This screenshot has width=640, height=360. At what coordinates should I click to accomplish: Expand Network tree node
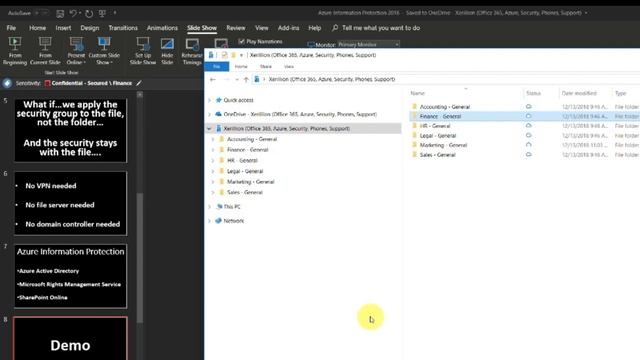click(x=209, y=221)
